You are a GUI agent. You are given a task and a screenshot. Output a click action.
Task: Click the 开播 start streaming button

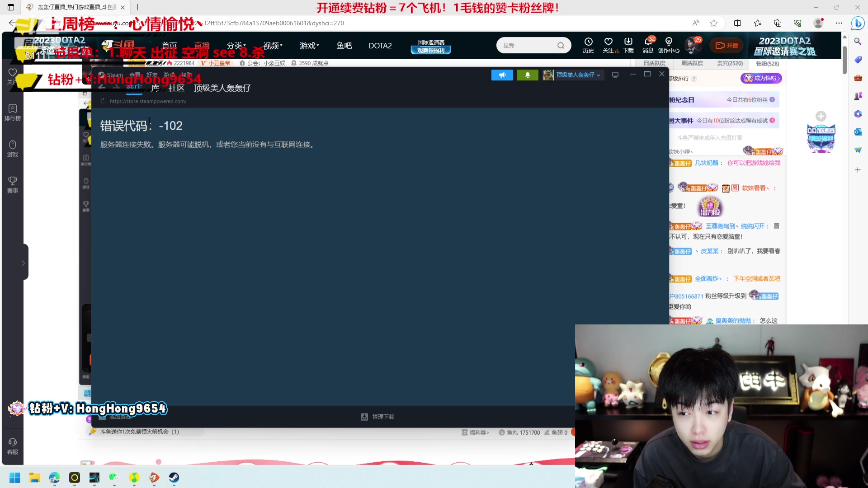pos(726,46)
